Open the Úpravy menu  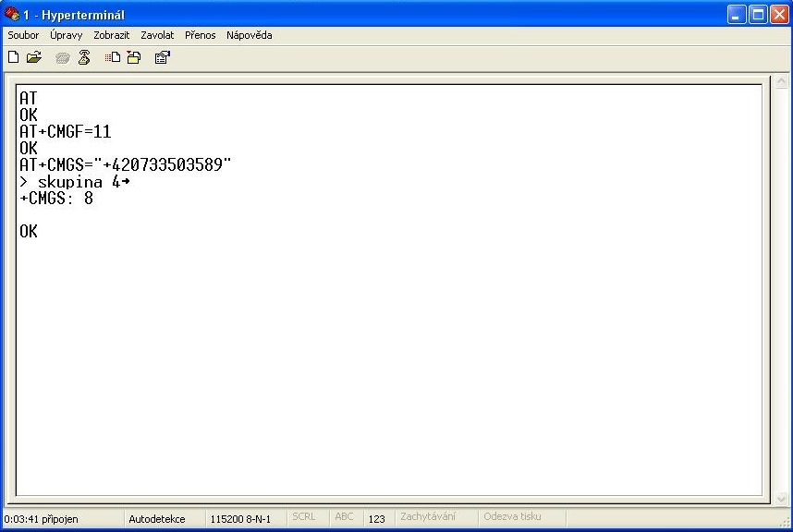pyautogui.click(x=67, y=35)
